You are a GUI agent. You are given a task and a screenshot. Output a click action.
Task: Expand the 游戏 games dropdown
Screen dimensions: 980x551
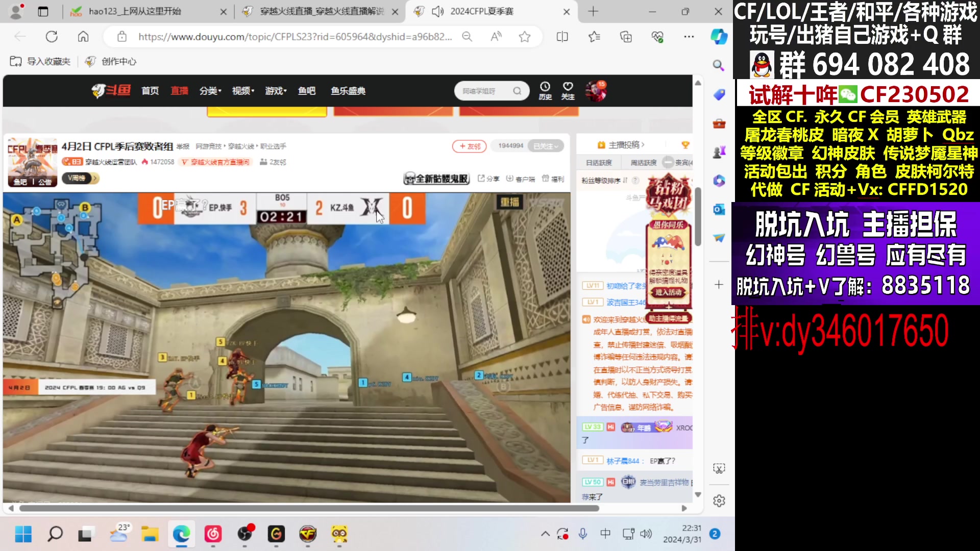[x=276, y=91]
